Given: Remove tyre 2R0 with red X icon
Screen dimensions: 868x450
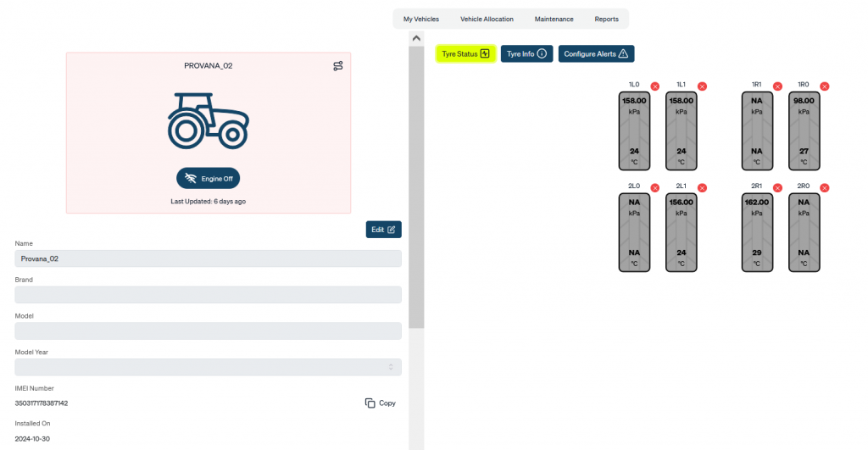Looking at the screenshot, I should click(x=824, y=187).
